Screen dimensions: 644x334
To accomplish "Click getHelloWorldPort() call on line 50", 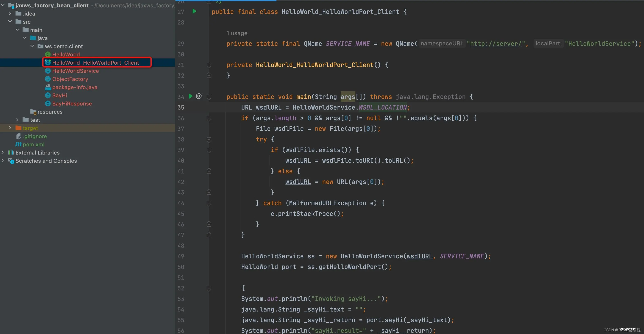I will 353,267.
